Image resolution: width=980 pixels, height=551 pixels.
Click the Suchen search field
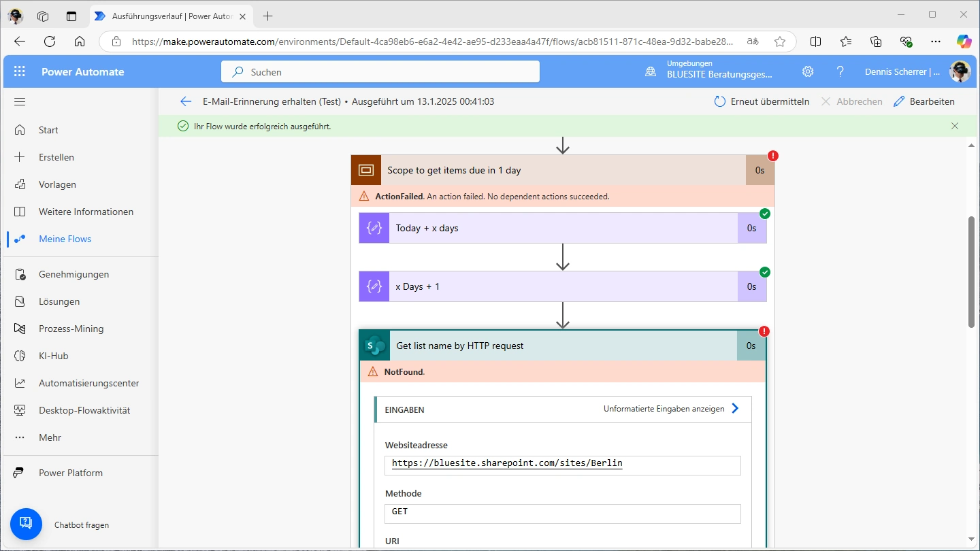(380, 71)
